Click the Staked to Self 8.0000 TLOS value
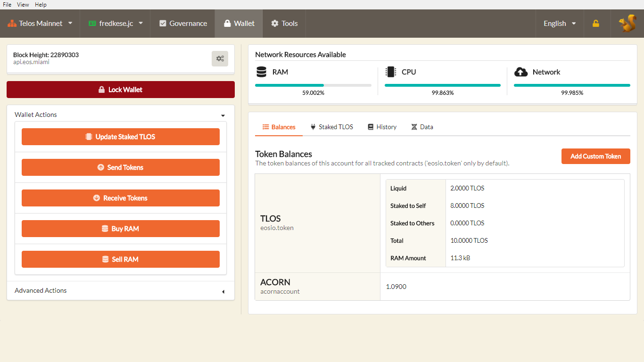The width and height of the screenshot is (644, 362). (x=467, y=206)
